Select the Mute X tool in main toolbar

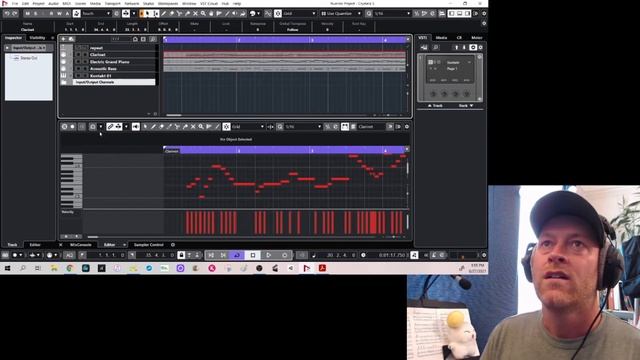195,13
